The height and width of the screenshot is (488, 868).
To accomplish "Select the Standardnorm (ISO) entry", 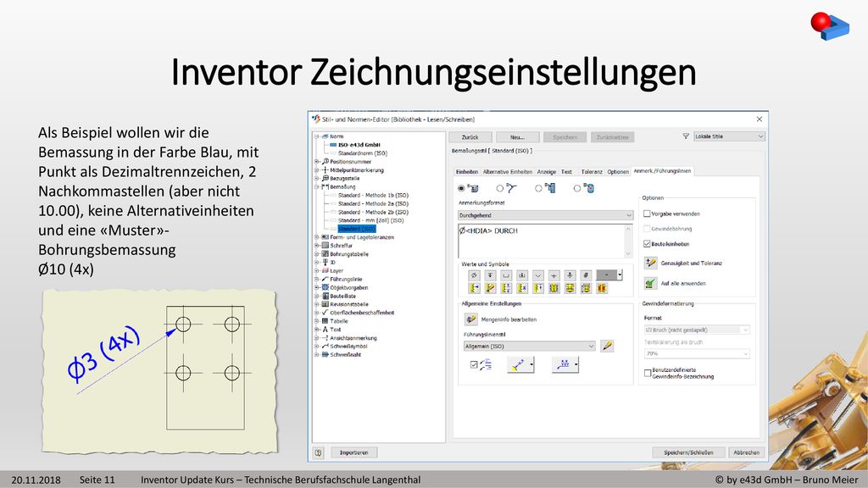I will coord(363,153).
